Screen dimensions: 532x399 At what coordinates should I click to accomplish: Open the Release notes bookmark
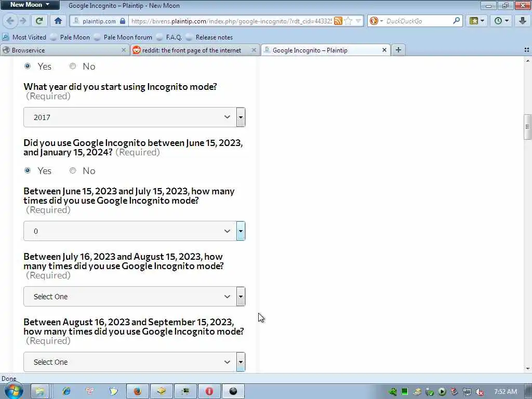click(209, 37)
